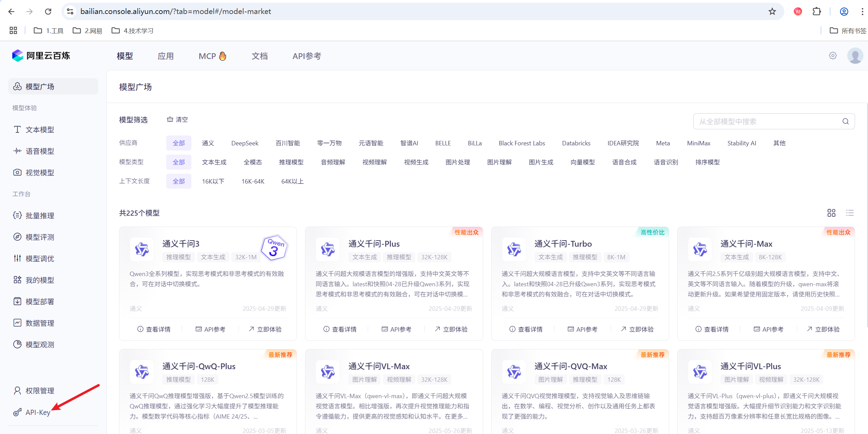Bookmark this page with the star icon
The width and height of the screenshot is (868, 434).
[772, 12]
